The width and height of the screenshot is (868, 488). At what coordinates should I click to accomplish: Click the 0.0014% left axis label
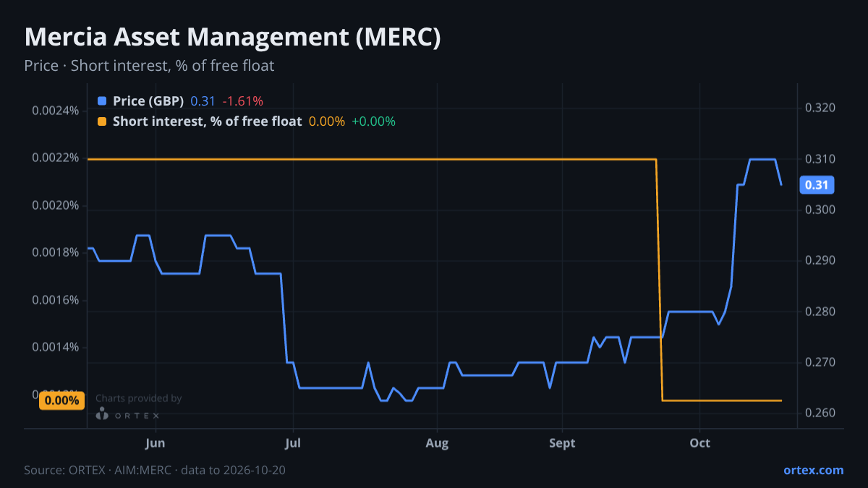pos(55,347)
